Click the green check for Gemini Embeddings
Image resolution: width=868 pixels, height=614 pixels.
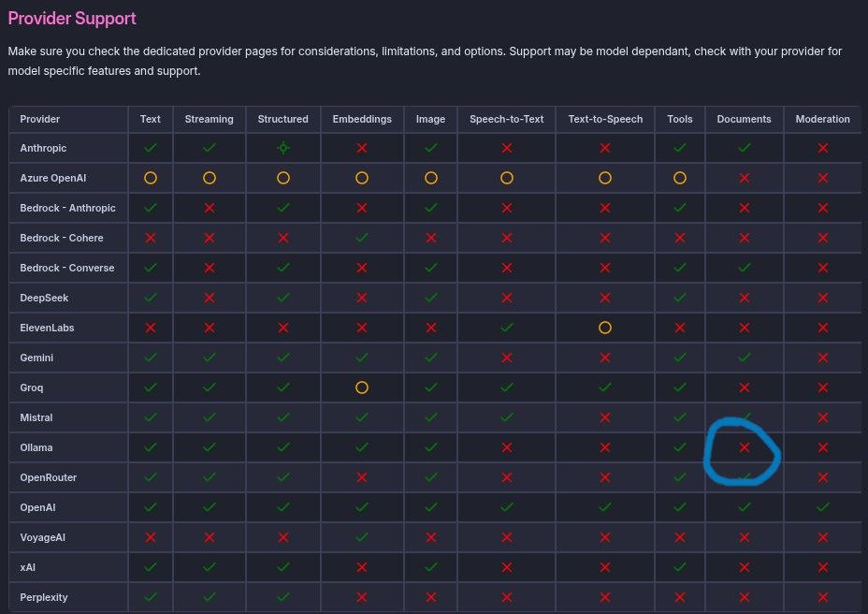pos(361,358)
